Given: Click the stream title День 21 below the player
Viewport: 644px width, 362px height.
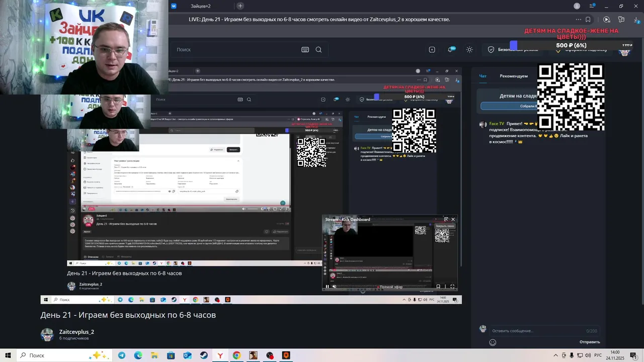Looking at the screenshot, I should (128, 315).
